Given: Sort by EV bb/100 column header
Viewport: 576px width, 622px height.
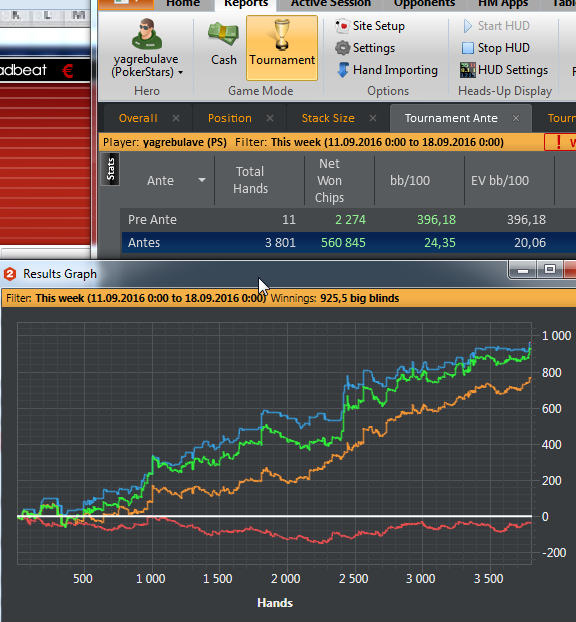Looking at the screenshot, I should (x=500, y=180).
